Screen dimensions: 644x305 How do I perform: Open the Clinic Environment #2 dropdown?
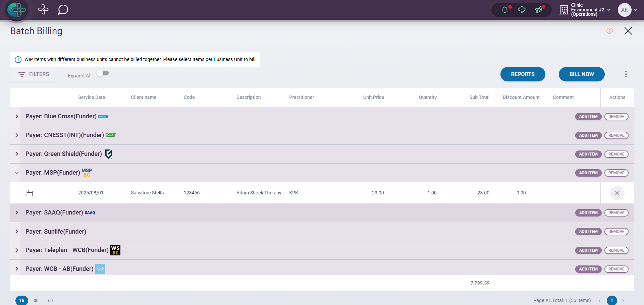[x=585, y=10]
